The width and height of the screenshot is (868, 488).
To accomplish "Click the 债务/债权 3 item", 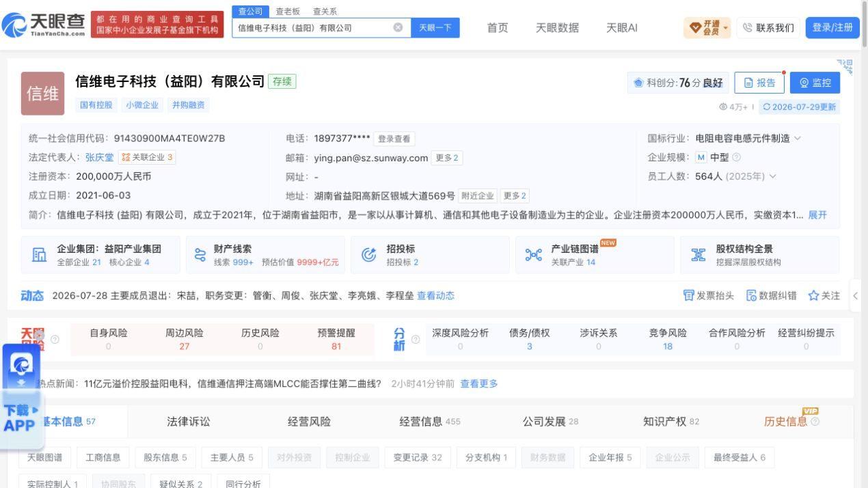I will click(530, 339).
